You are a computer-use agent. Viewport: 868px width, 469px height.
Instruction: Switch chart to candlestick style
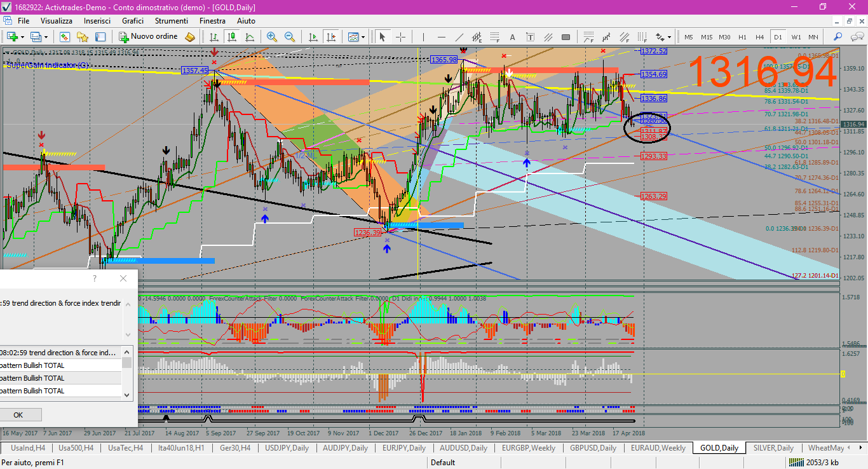click(x=232, y=37)
